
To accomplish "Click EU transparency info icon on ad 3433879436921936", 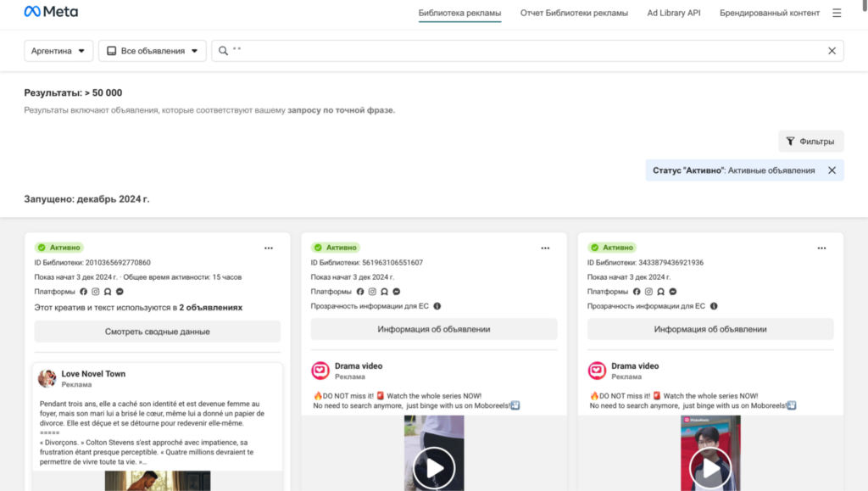I will [714, 306].
